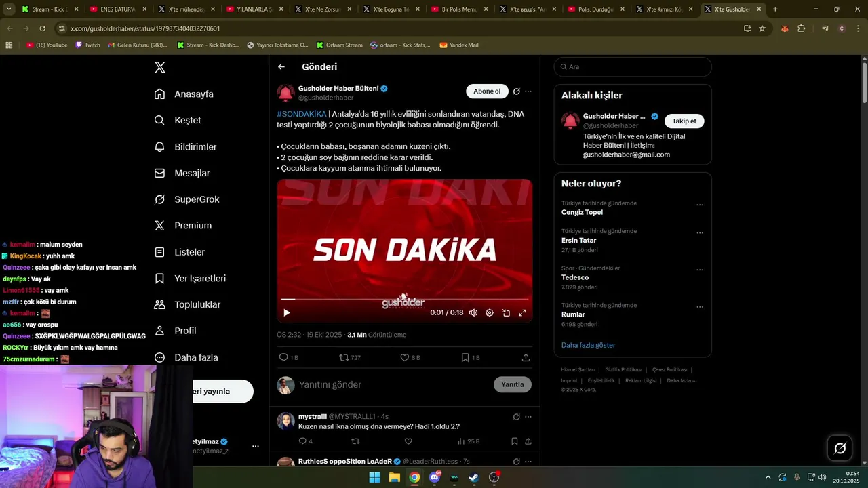Screen dimensions: 868x488
Task: Open Keşfet explore page
Action: tap(178, 120)
